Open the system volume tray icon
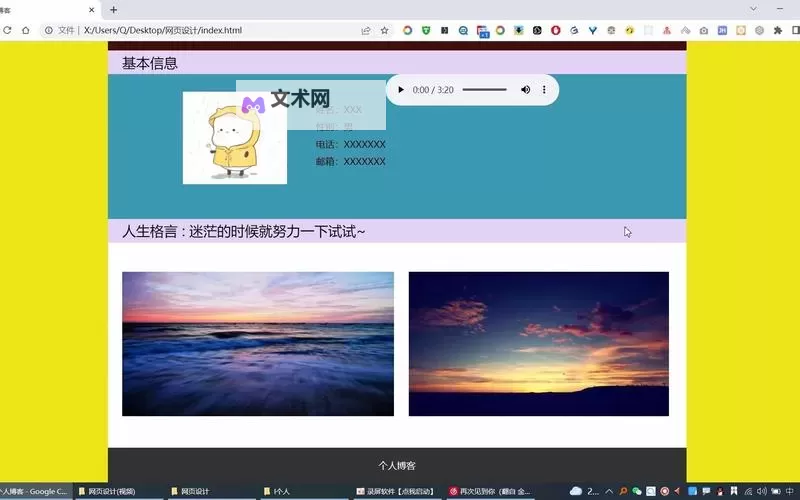This screenshot has height=500, width=800. pyautogui.click(x=762, y=491)
